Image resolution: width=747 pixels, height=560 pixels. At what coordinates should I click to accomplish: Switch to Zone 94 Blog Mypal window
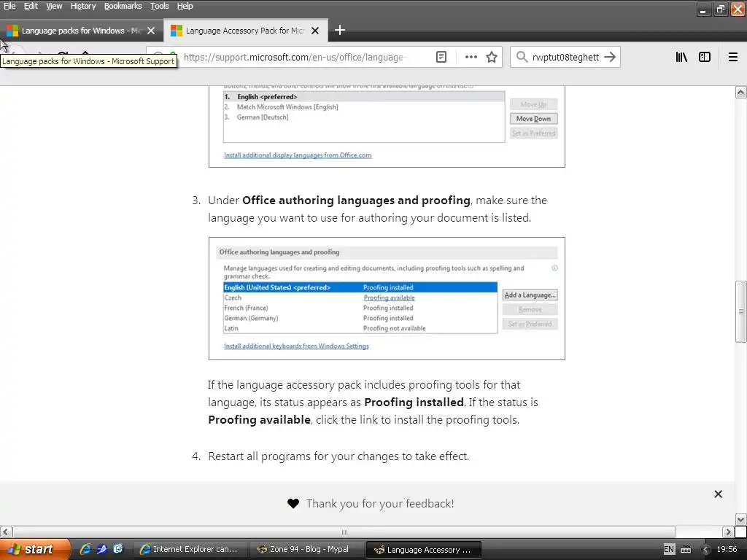(306, 550)
